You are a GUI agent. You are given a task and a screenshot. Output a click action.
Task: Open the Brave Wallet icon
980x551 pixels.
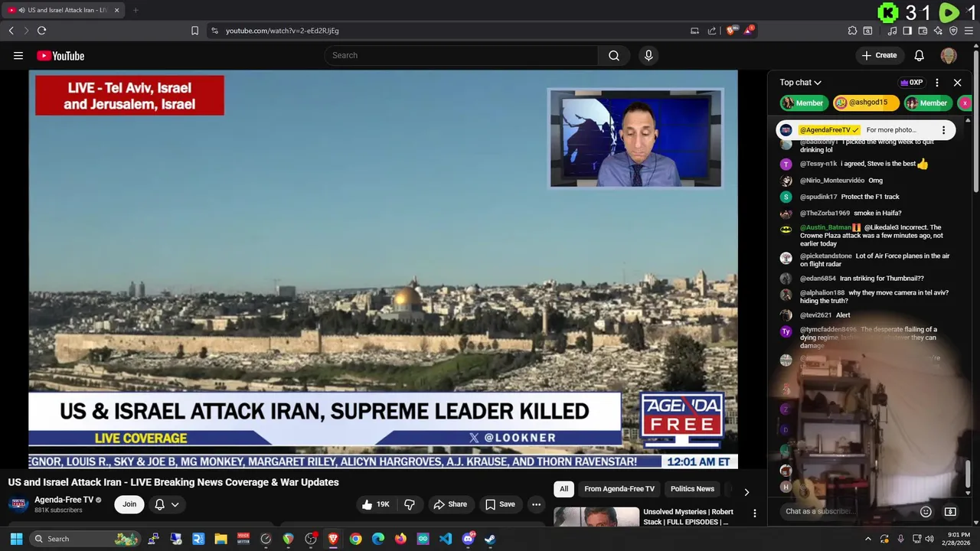[923, 31]
